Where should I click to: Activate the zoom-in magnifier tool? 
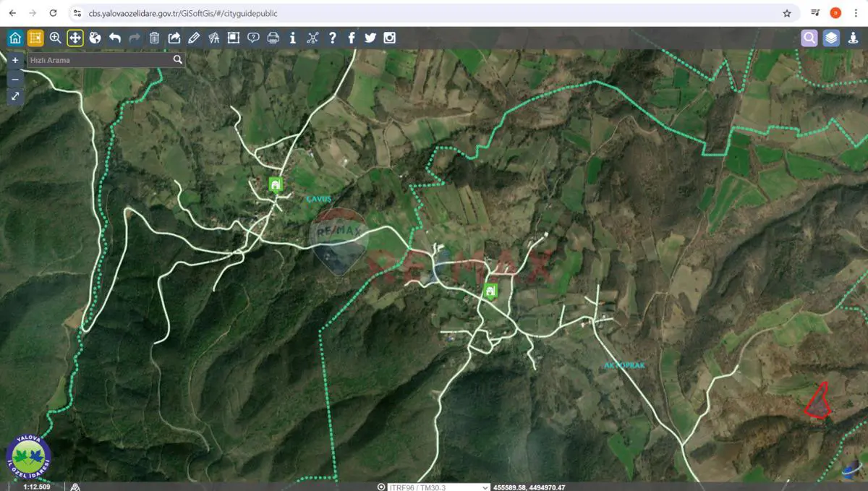pyautogui.click(x=55, y=38)
